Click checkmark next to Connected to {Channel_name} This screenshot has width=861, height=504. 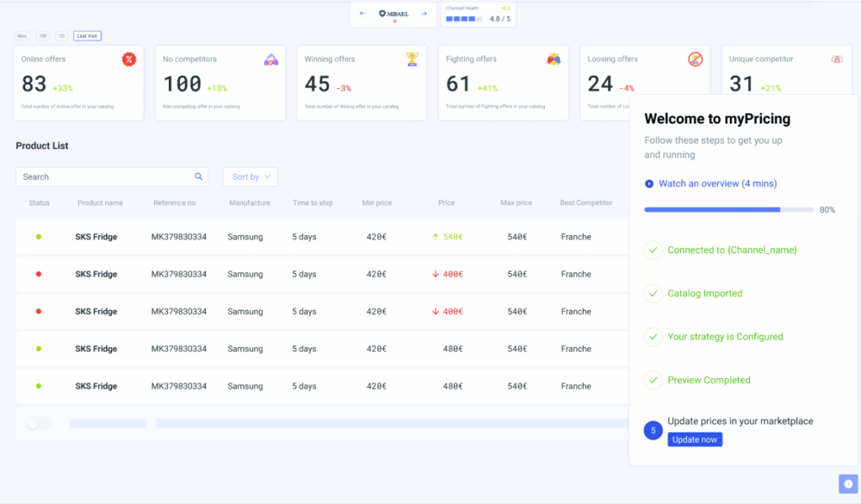(x=652, y=250)
